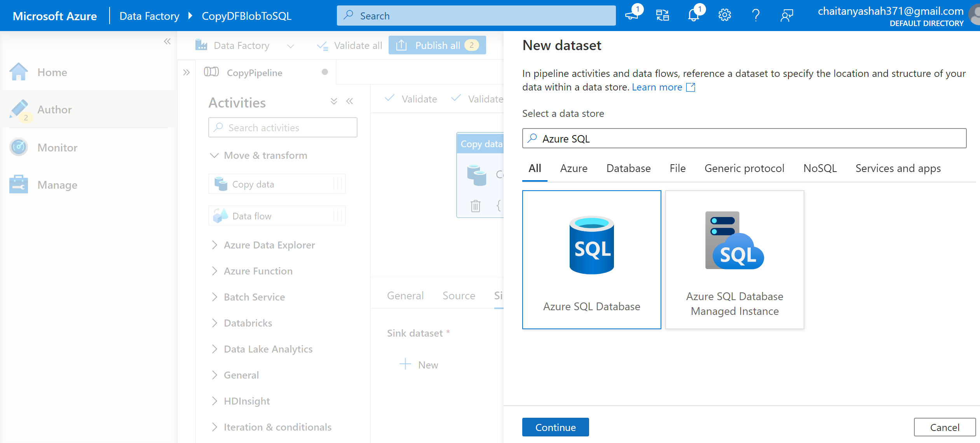Select the Database data store tab
980x443 pixels.
628,168
